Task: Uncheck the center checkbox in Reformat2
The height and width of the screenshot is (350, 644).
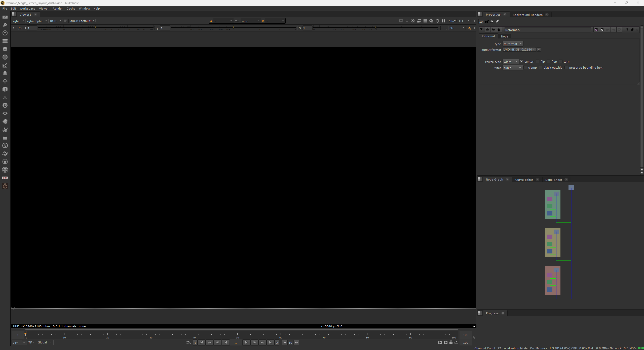Action: point(522,61)
